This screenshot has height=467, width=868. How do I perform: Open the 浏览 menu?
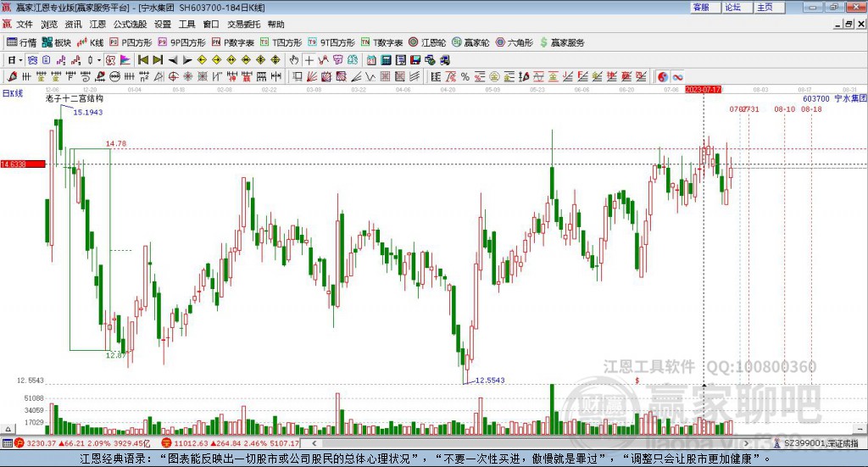click(48, 25)
